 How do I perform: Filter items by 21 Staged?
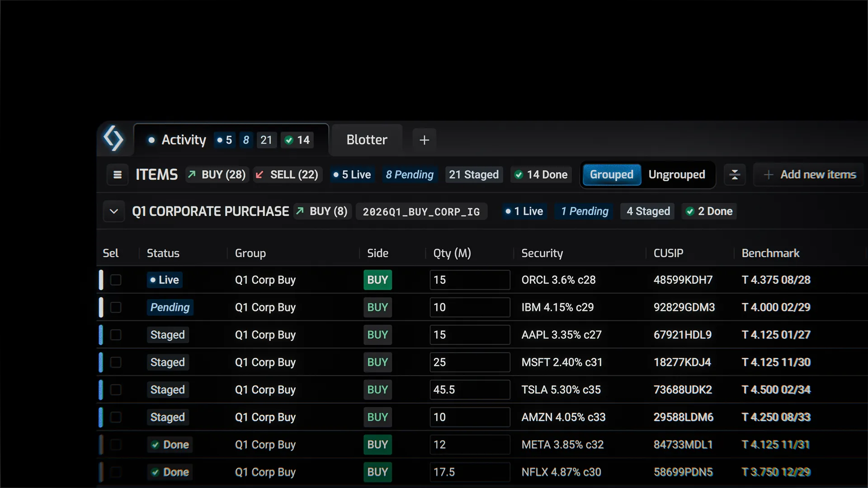(x=474, y=175)
